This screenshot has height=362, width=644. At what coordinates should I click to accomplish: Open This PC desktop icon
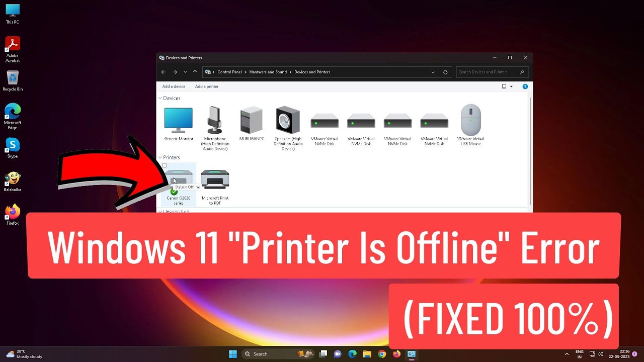[13, 14]
